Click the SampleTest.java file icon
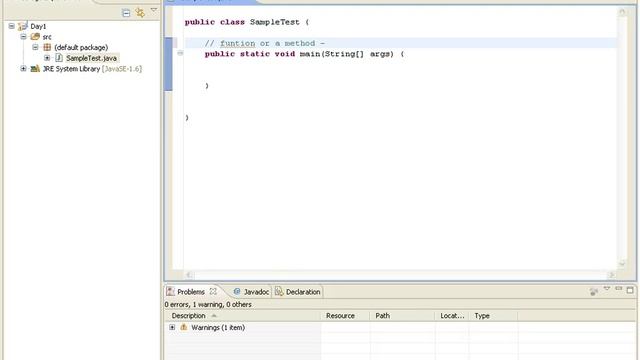The width and height of the screenshot is (640, 360). click(x=59, y=58)
